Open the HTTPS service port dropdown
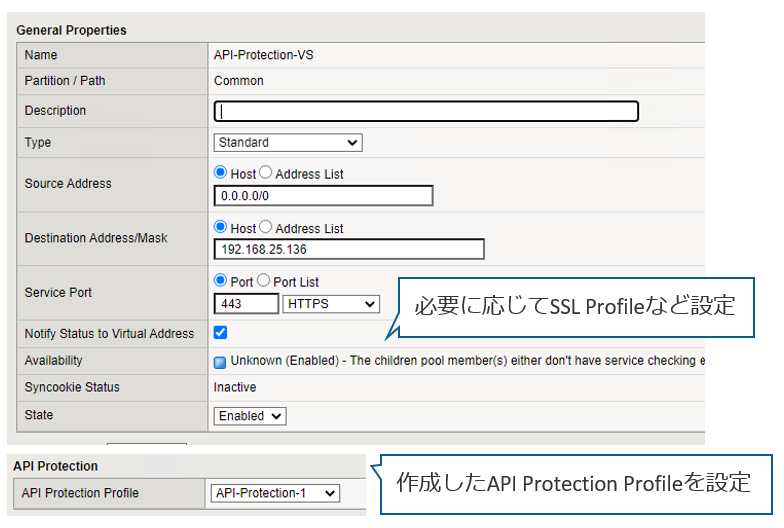Image resolution: width=784 pixels, height=528 pixels. 331,303
